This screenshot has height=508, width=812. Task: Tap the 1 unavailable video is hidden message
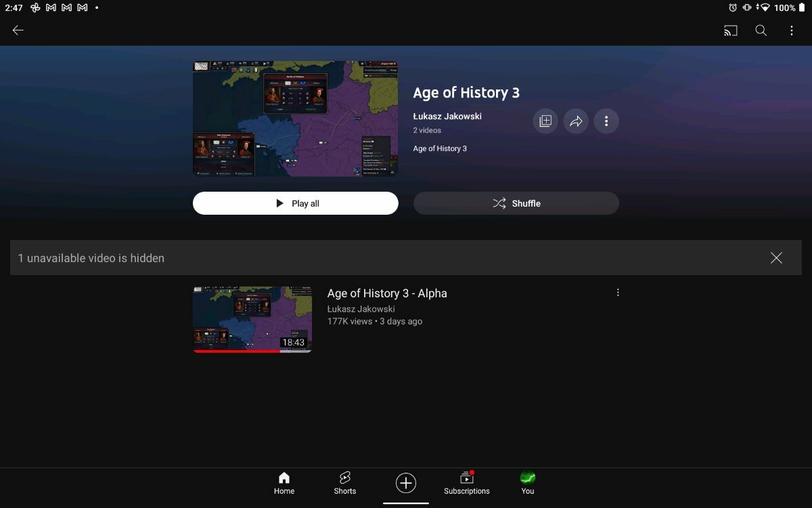tap(91, 258)
